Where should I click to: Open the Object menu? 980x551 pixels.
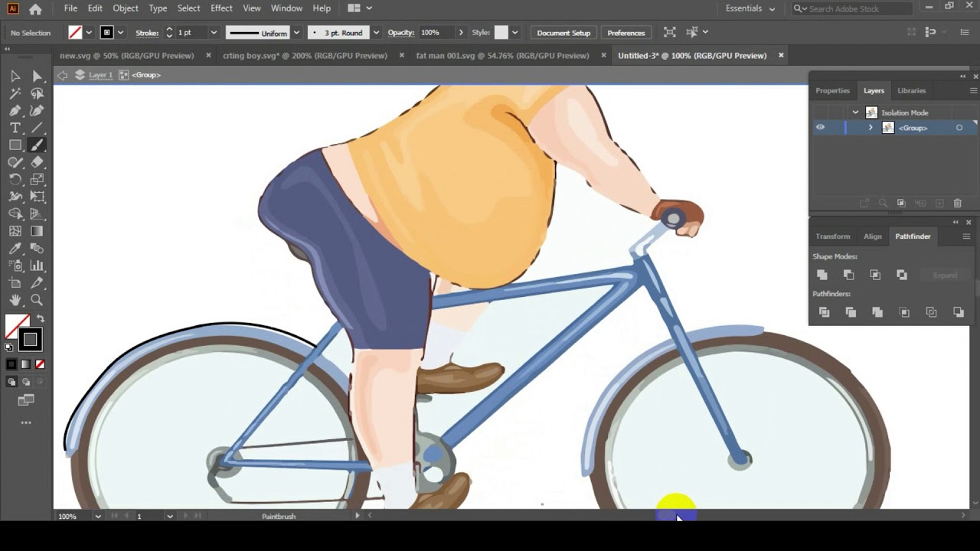[x=126, y=8]
